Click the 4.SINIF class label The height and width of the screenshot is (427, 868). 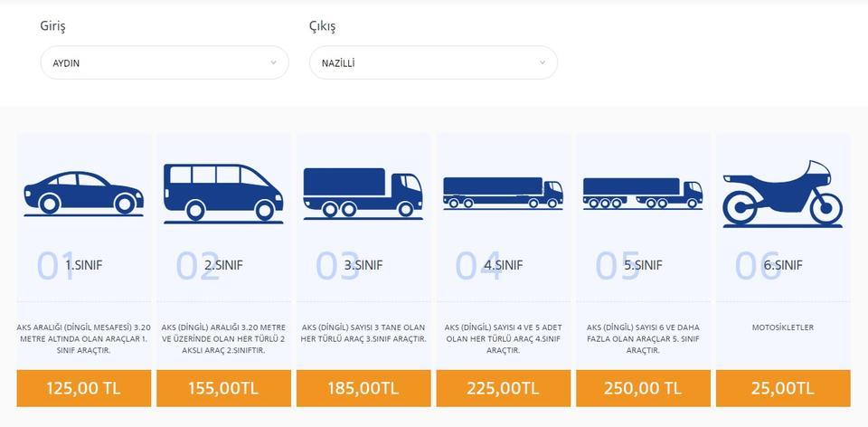pyautogui.click(x=504, y=265)
